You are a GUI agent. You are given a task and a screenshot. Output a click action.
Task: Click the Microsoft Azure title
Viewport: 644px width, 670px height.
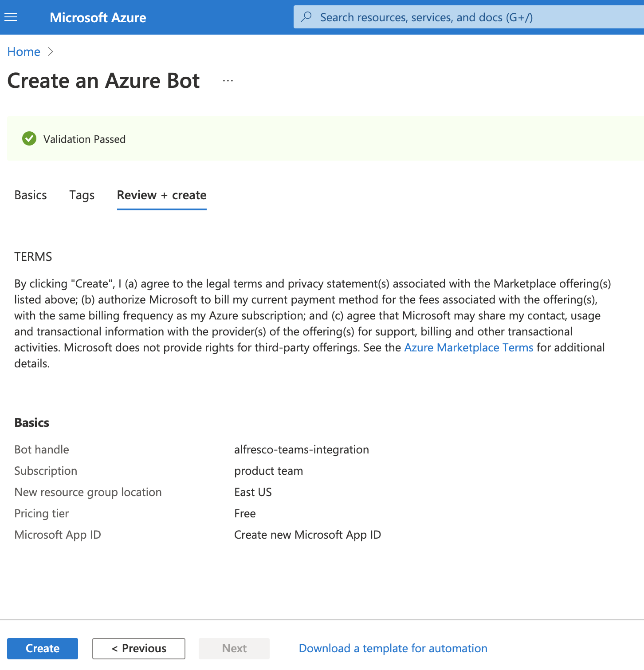pos(98,17)
